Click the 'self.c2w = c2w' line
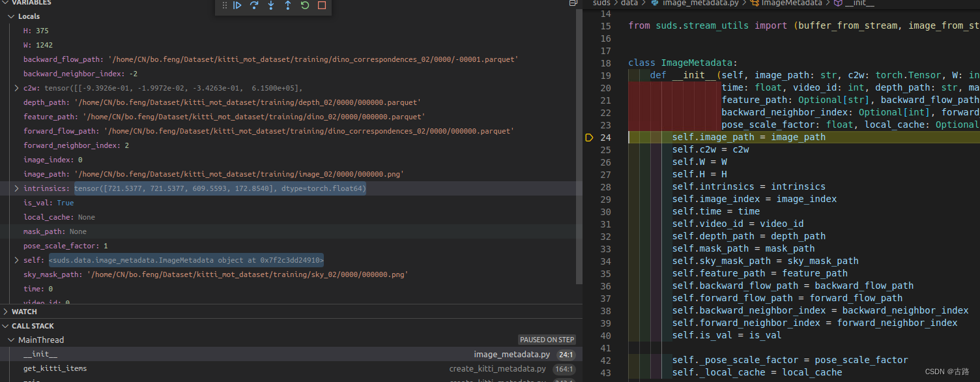This screenshot has width=980, height=382. click(x=710, y=150)
